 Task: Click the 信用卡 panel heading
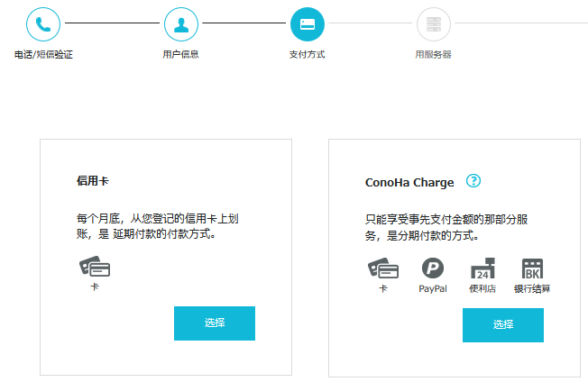coord(93,181)
